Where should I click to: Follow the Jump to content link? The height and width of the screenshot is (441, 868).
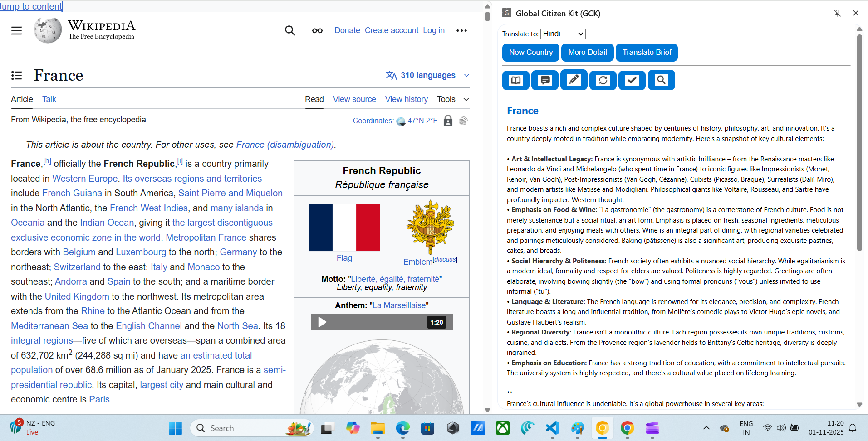(31, 6)
